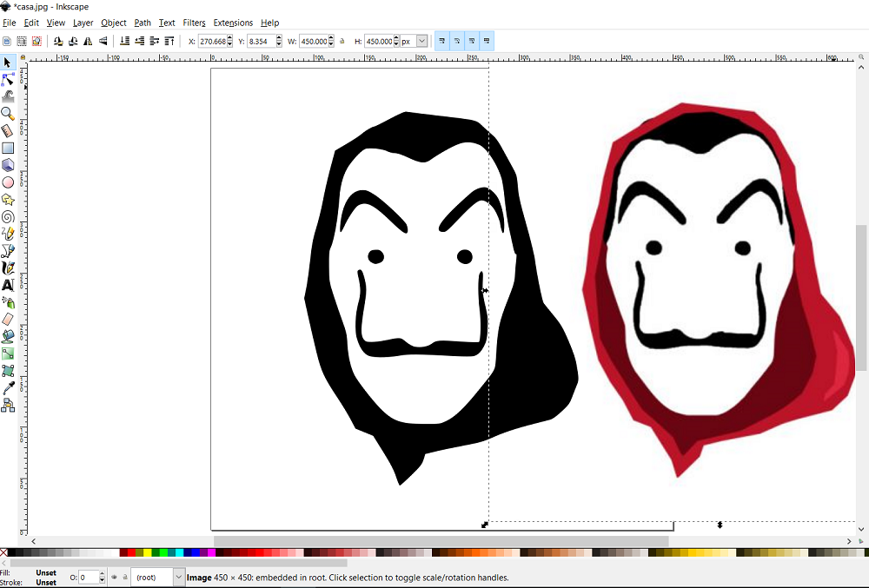Lower selection one step

pos(140,41)
